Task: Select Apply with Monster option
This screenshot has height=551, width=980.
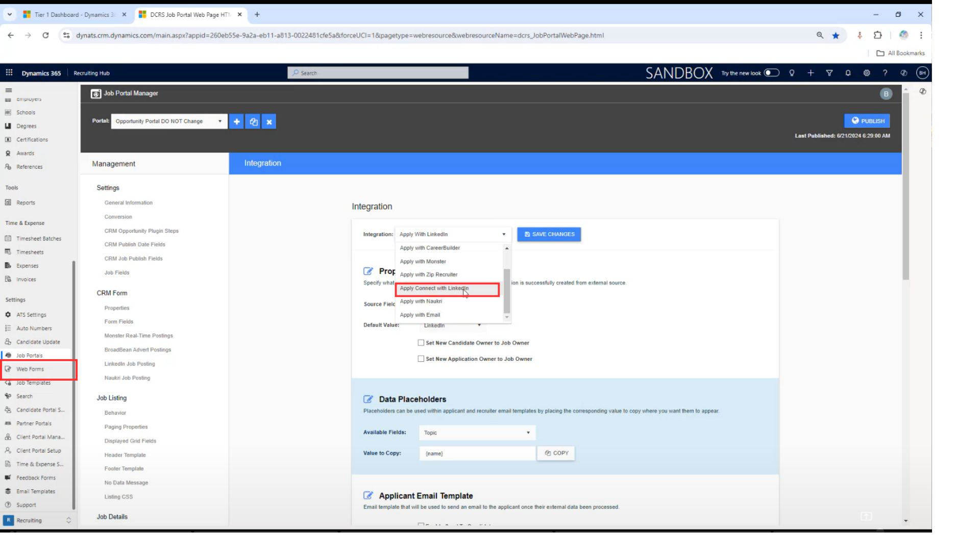Action: pyautogui.click(x=449, y=261)
